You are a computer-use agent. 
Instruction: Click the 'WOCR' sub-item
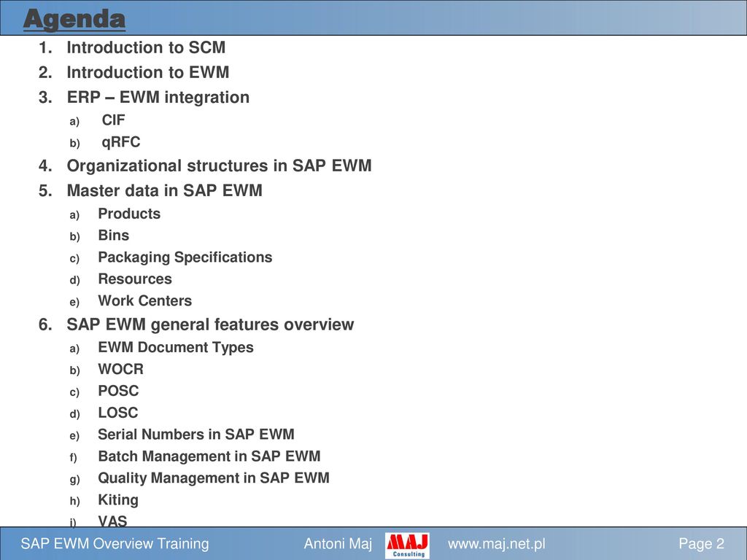[120, 369]
